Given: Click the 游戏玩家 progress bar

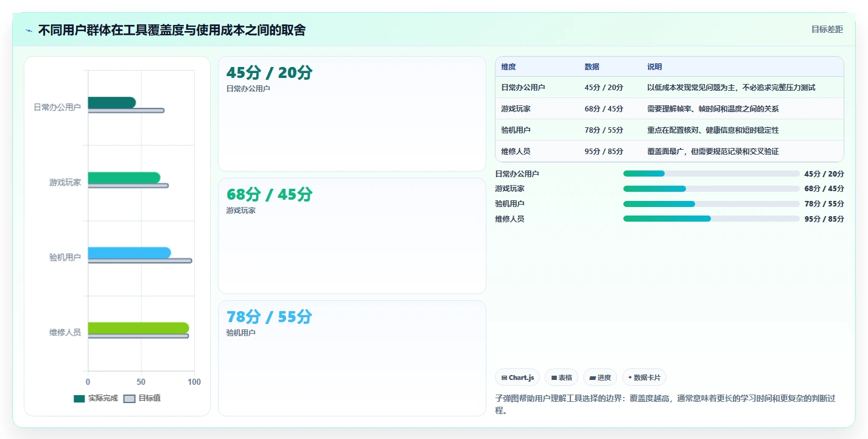Looking at the screenshot, I should [x=711, y=189].
